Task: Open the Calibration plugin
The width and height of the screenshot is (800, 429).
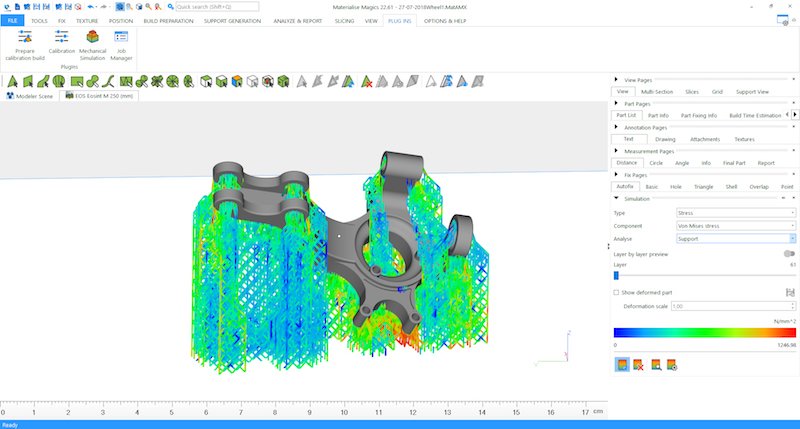Action: (x=62, y=42)
